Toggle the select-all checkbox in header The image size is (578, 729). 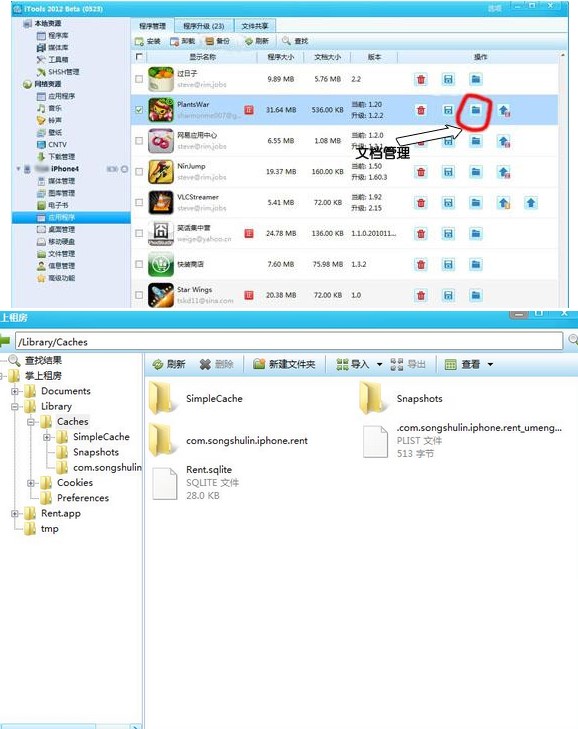(139, 57)
